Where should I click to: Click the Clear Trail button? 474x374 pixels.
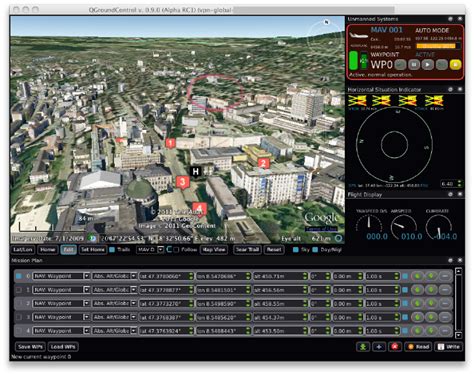[247, 250]
